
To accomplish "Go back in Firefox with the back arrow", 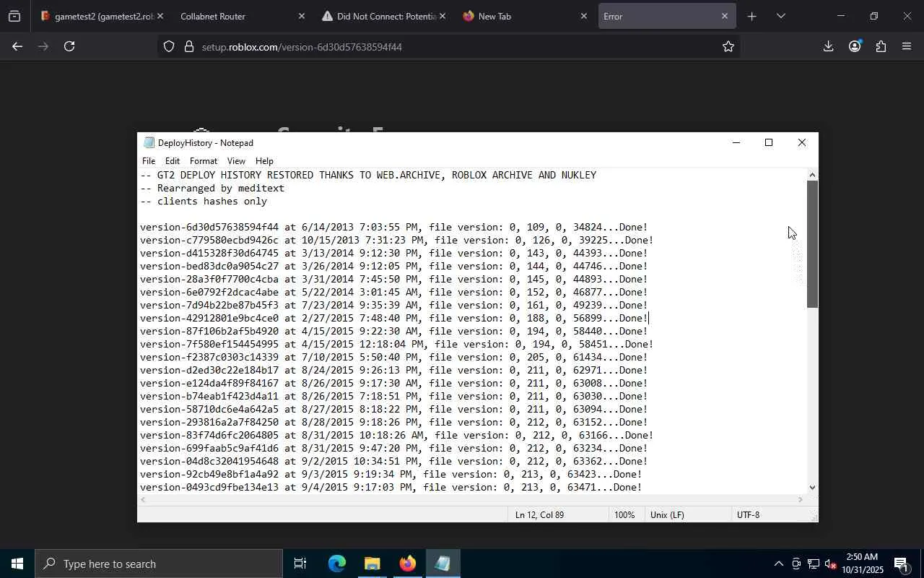I will (x=17, y=46).
